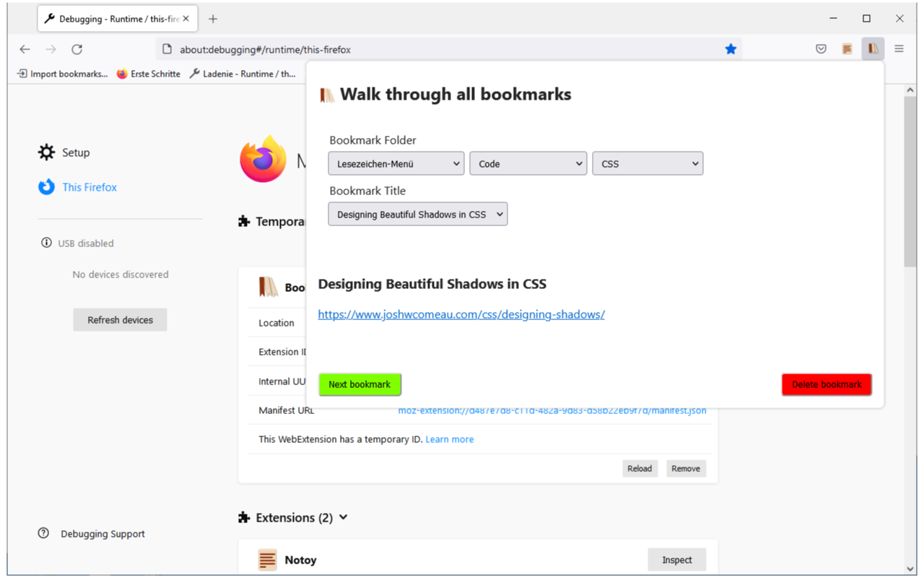
Task: Click the puzzle piece icon beside Extensions
Action: 243,517
